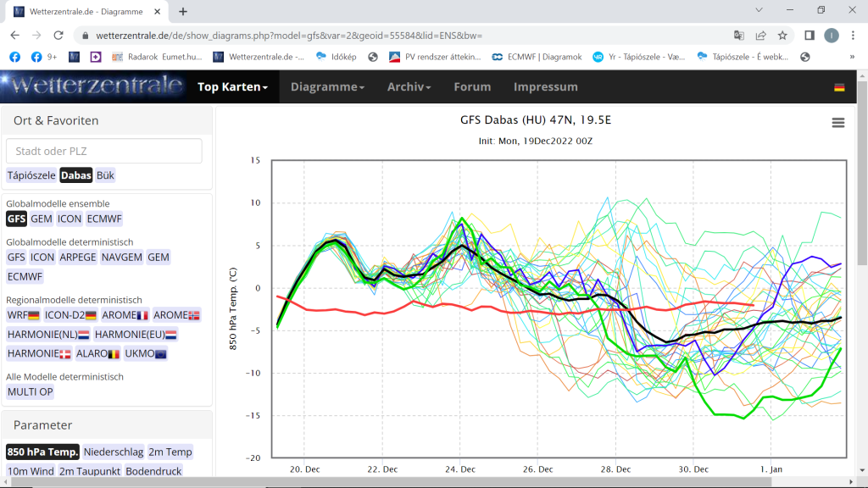This screenshot has height=488, width=868.
Task: Select the GEM ensemble model
Action: 42,219
